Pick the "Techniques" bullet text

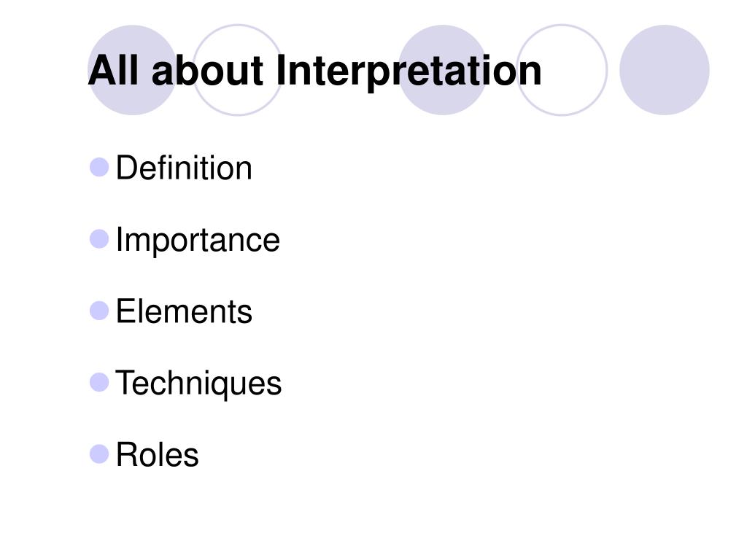click(x=198, y=384)
